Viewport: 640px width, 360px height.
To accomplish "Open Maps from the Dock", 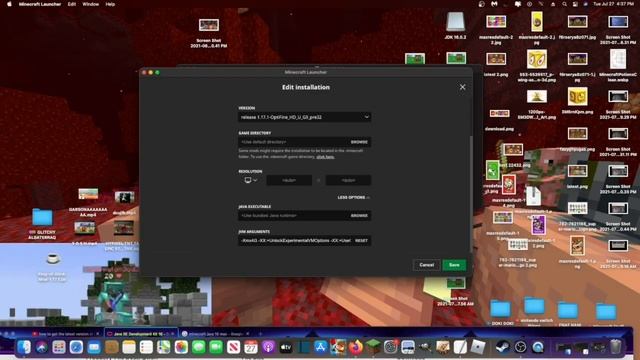I will click(x=163, y=347).
